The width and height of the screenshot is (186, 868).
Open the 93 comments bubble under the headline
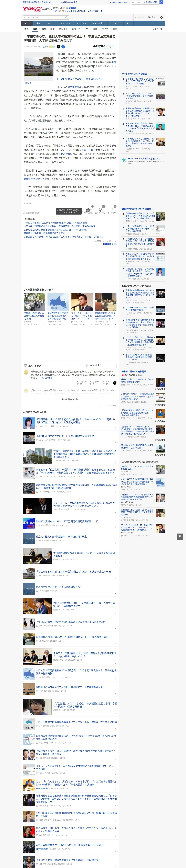click(x=45, y=47)
